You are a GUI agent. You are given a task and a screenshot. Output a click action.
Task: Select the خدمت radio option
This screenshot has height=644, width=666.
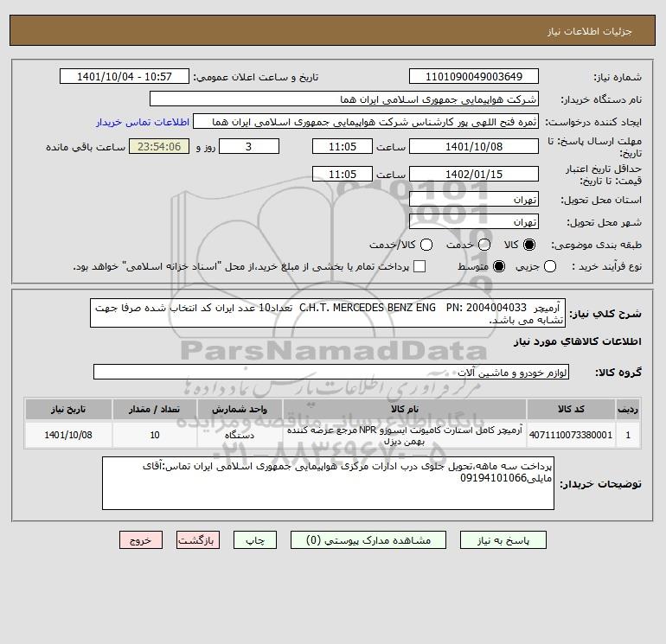(484, 245)
